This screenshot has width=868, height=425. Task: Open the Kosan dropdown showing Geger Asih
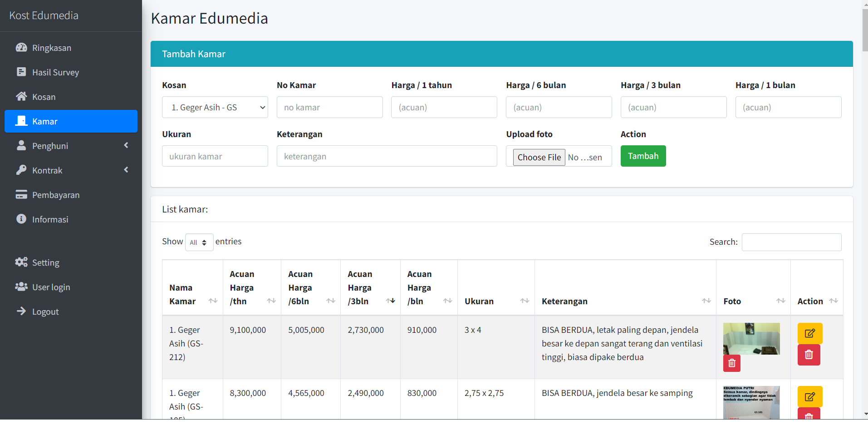(x=215, y=108)
